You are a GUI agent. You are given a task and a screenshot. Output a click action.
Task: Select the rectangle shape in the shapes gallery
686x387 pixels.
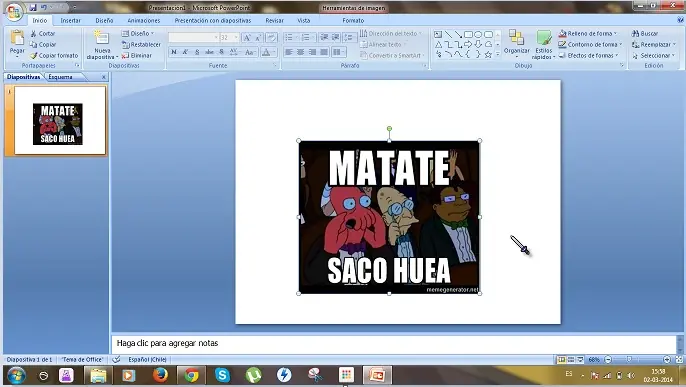pos(468,34)
